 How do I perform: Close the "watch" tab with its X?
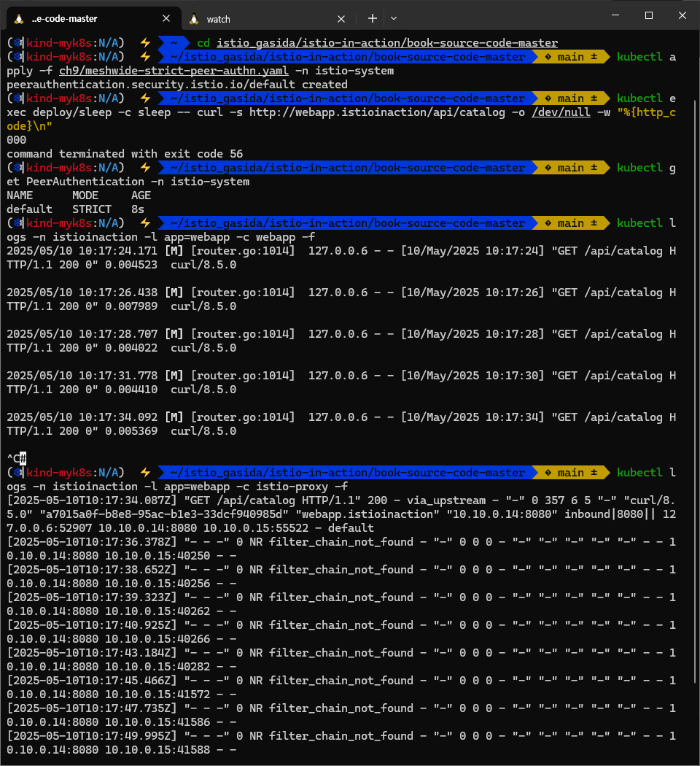pos(341,19)
